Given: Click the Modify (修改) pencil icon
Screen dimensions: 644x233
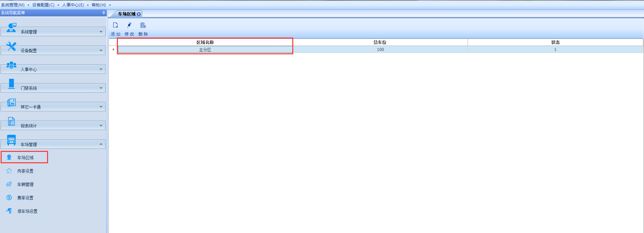Looking at the screenshot, I should [129, 25].
